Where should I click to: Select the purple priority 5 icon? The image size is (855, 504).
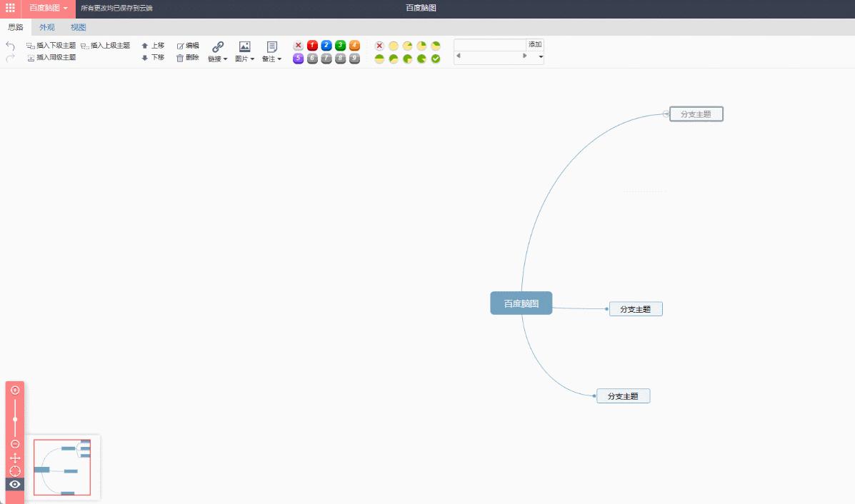click(299, 59)
